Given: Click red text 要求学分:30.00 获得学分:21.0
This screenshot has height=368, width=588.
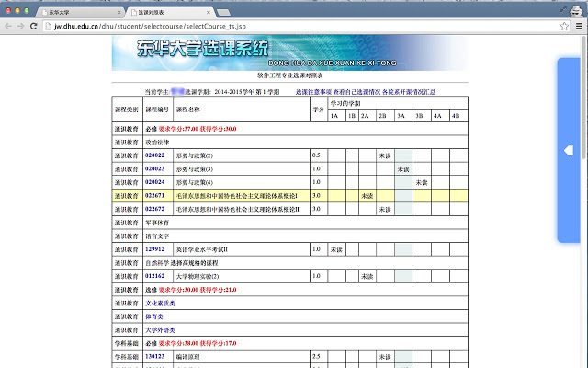Looking at the screenshot, I should 198,290.
